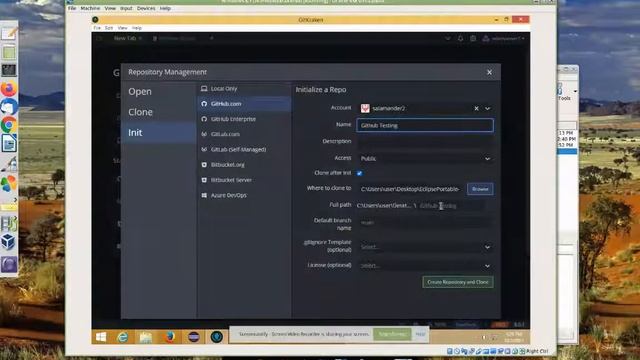Open the Access Public dropdown
This screenshot has width=640, height=360.
(x=425, y=158)
